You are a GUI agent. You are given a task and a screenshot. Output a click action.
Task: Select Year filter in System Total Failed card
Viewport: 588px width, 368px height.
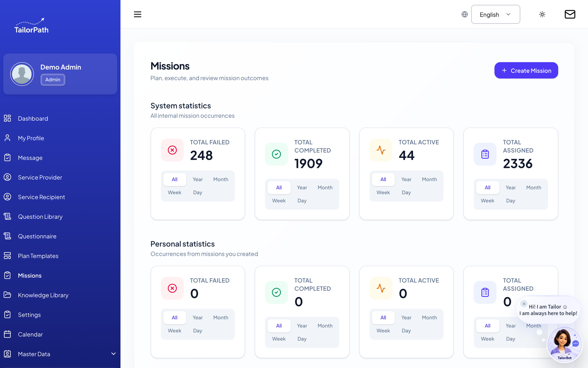pos(198,179)
